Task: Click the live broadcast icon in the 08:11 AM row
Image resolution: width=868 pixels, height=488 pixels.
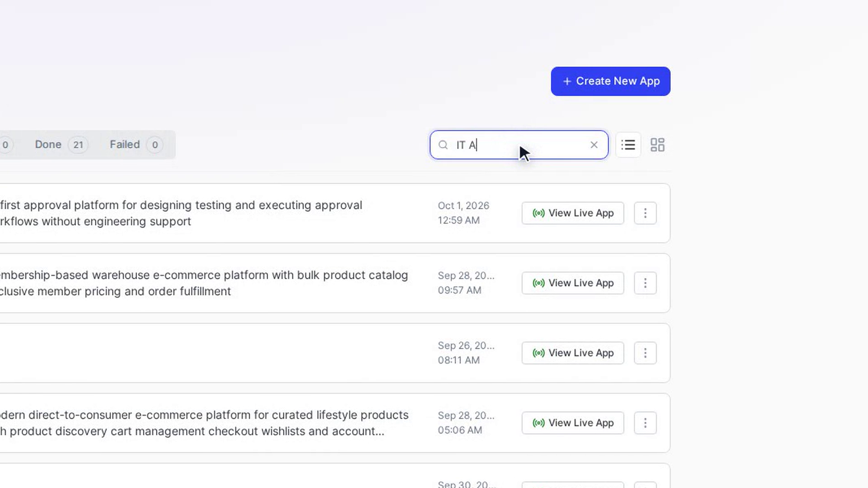Action: (538, 353)
